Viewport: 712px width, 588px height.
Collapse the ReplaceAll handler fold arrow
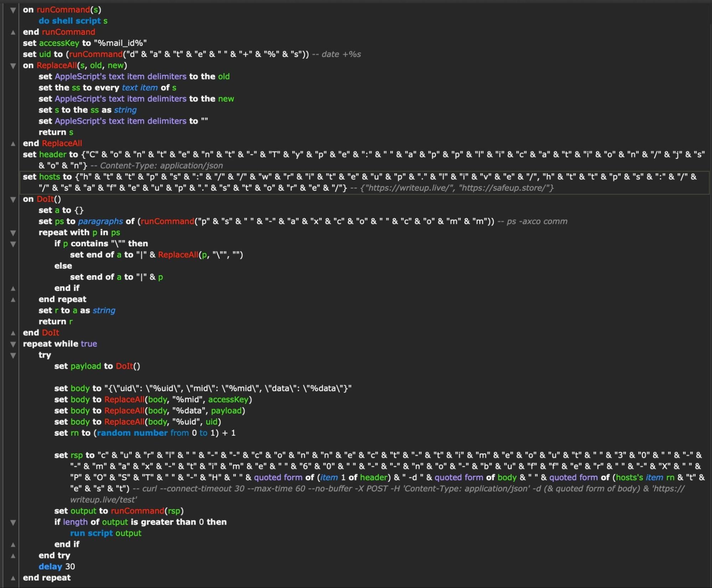tap(13, 66)
